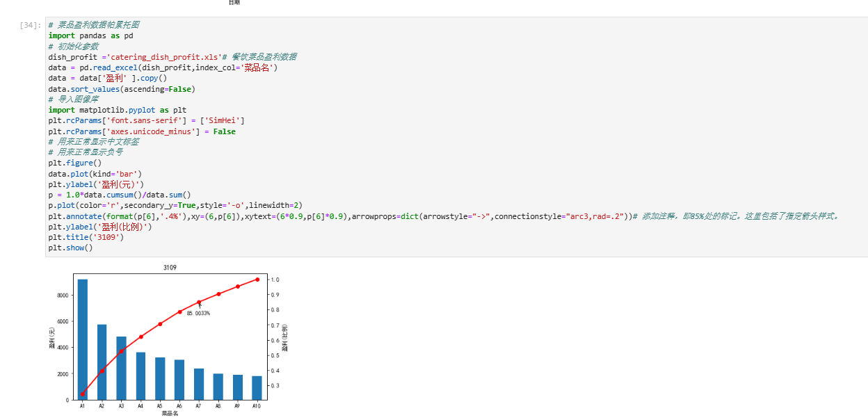Click the blue bar for A5
868x420 pixels.
tap(160, 379)
